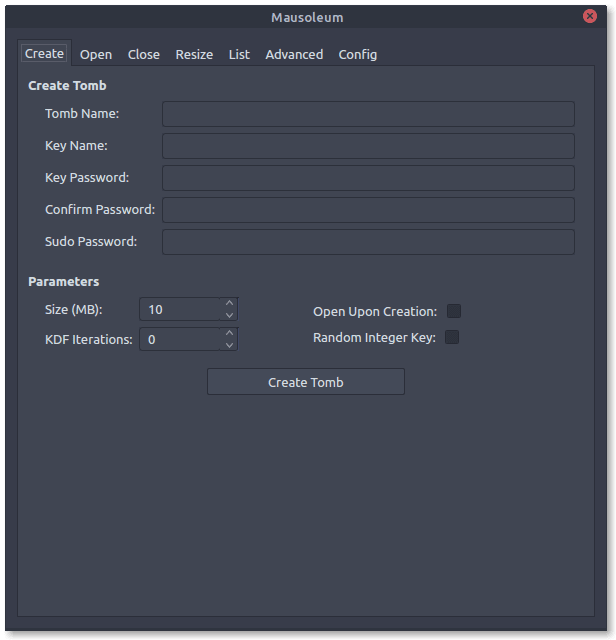Switch to the Open tab
The image size is (616, 640).
click(96, 54)
